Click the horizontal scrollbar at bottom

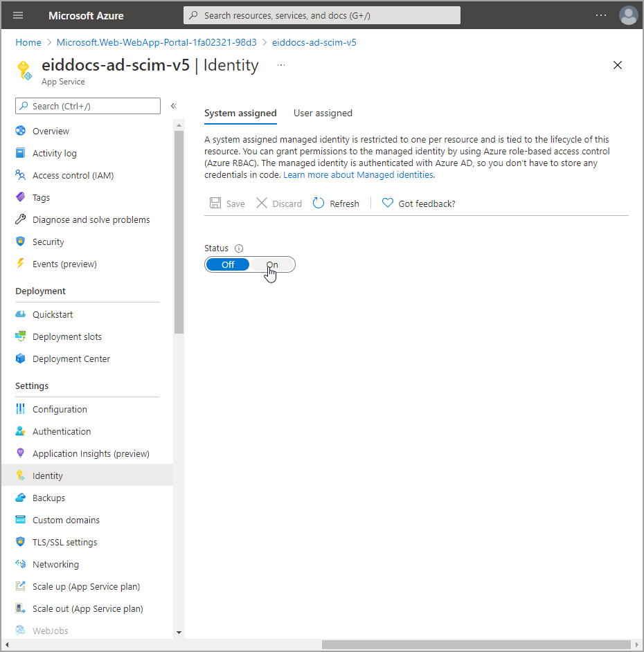[476, 644]
